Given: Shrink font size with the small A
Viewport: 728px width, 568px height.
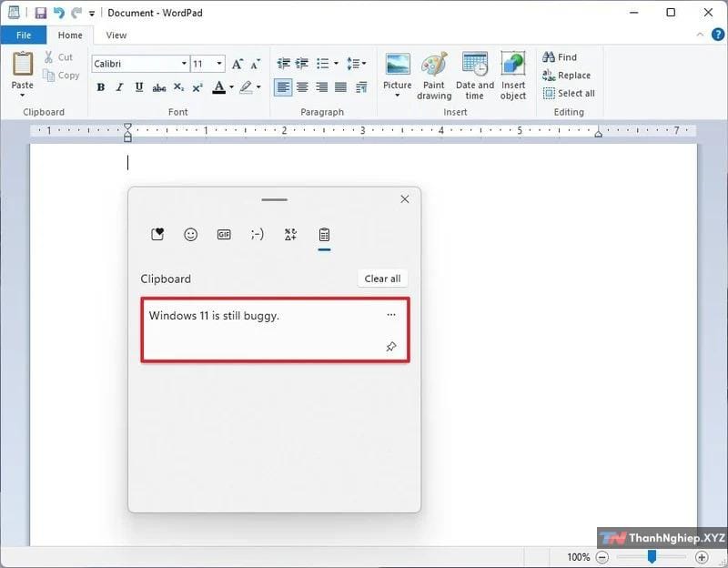Looking at the screenshot, I should pyautogui.click(x=256, y=64).
